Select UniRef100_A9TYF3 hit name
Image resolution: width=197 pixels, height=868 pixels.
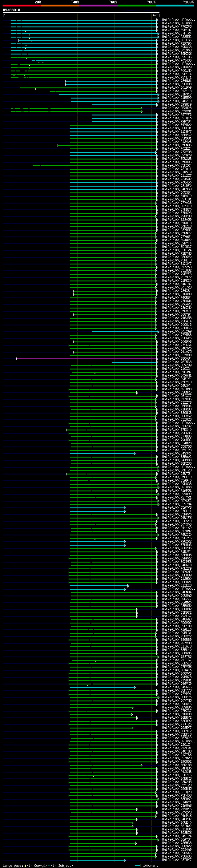click(x=176, y=115)
